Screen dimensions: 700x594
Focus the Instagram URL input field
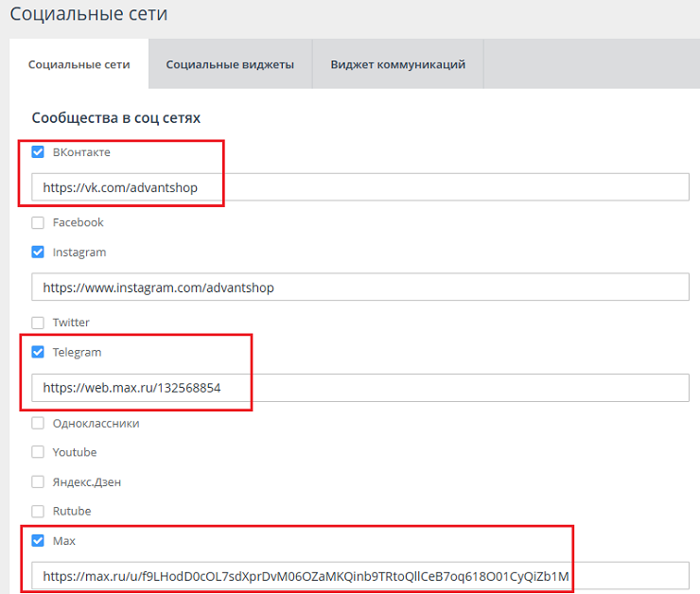[x=359, y=288]
